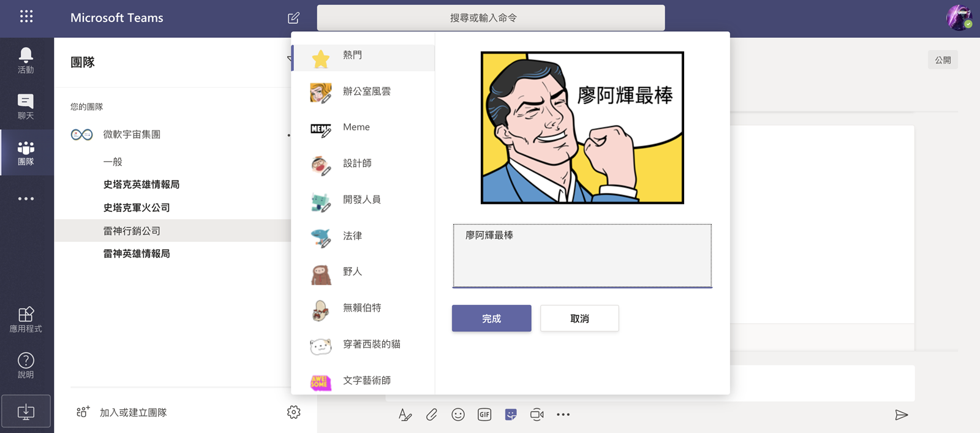Open the team management gear icon

(x=294, y=412)
